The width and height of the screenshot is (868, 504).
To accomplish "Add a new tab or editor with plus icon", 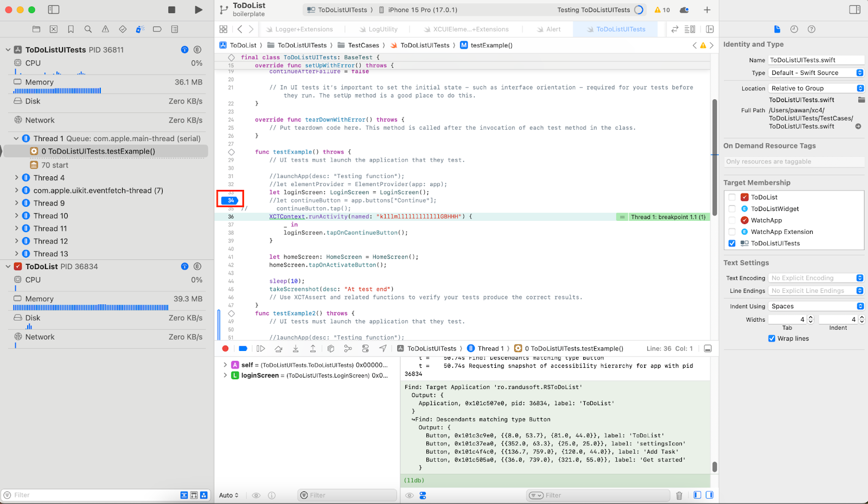I will pos(707,10).
